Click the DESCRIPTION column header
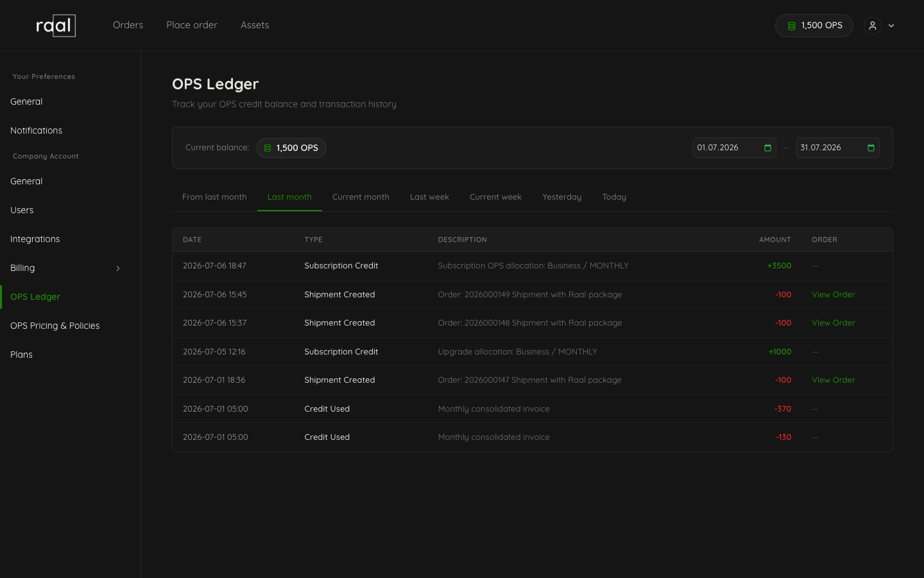 [462, 240]
